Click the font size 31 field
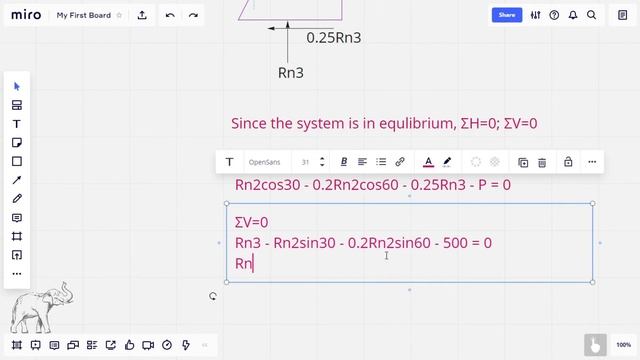 pos(305,162)
